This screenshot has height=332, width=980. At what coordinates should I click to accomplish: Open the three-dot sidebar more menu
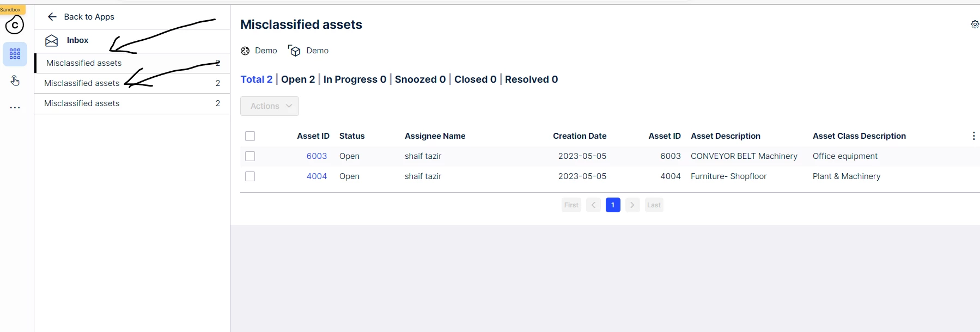point(15,108)
